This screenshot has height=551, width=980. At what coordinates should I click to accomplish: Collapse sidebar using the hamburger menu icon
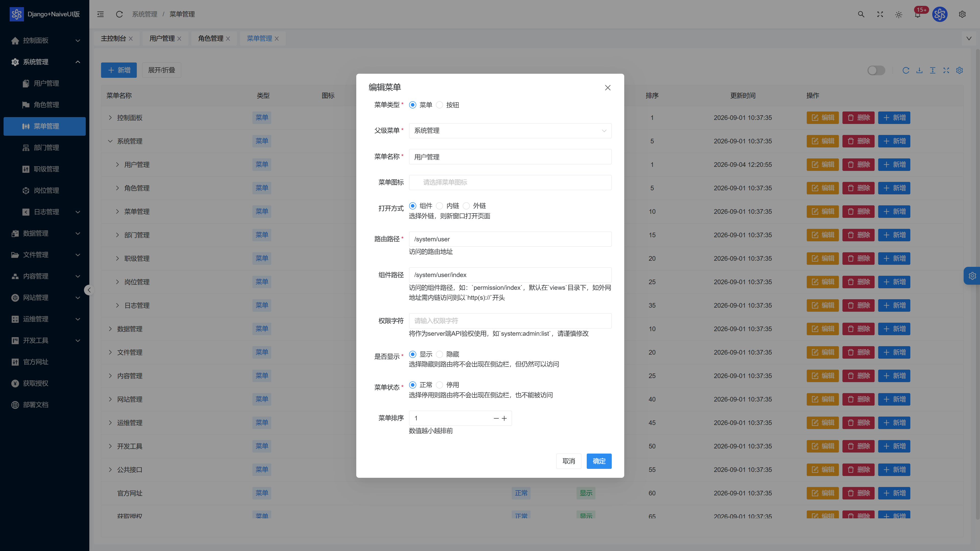click(x=101, y=14)
